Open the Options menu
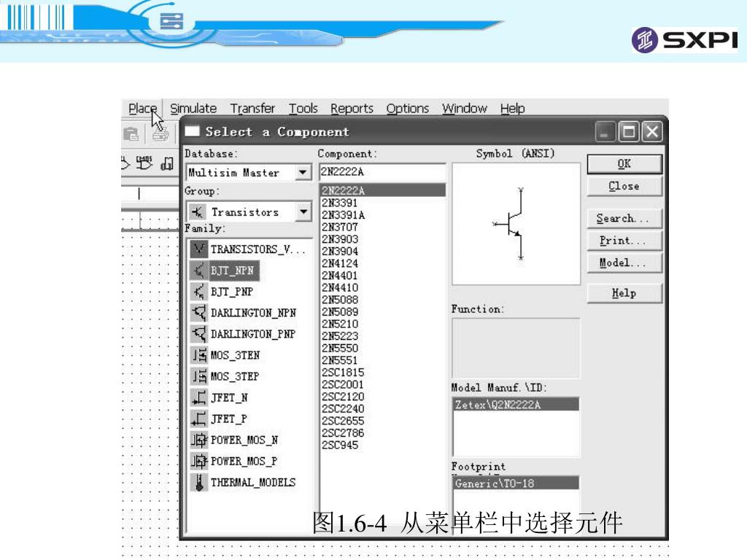This screenshot has height=560, width=747. (x=408, y=109)
